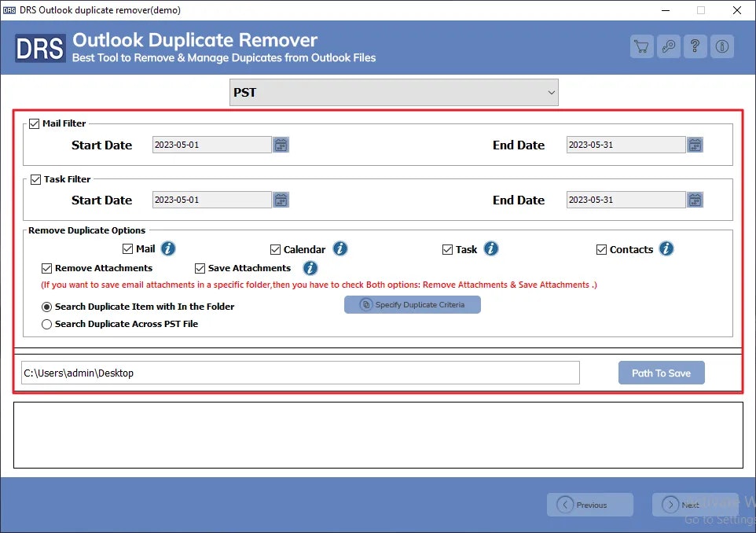This screenshot has width=756, height=533.
Task: Click the save path text field
Action: (300, 373)
